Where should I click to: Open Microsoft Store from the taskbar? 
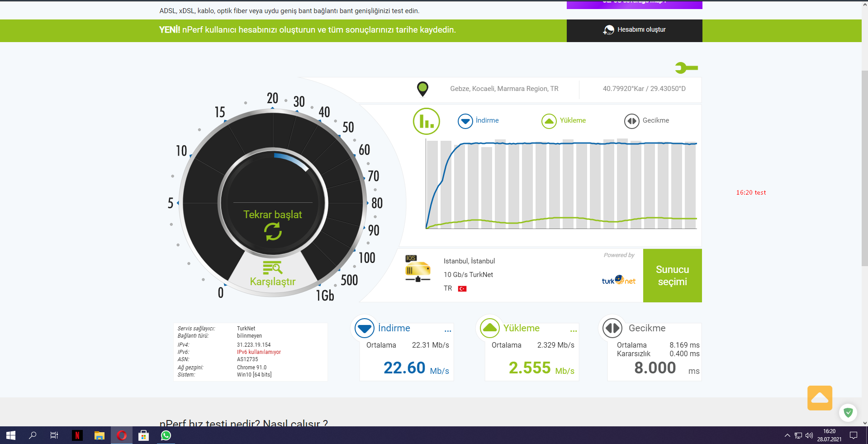(x=144, y=435)
